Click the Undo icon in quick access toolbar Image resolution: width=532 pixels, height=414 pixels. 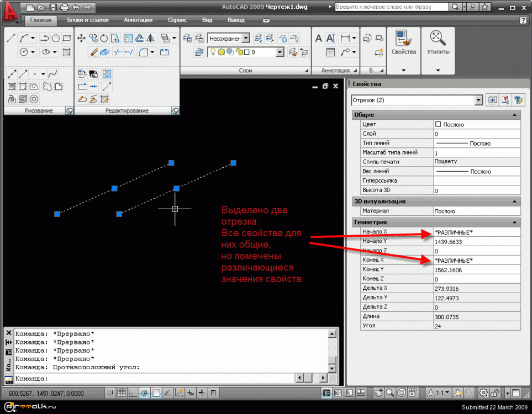click(76, 7)
